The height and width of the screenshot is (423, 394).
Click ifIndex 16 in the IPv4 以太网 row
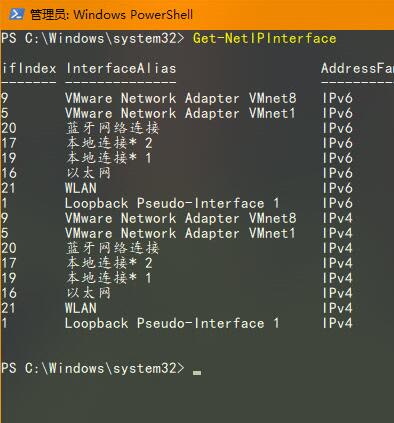point(9,293)
